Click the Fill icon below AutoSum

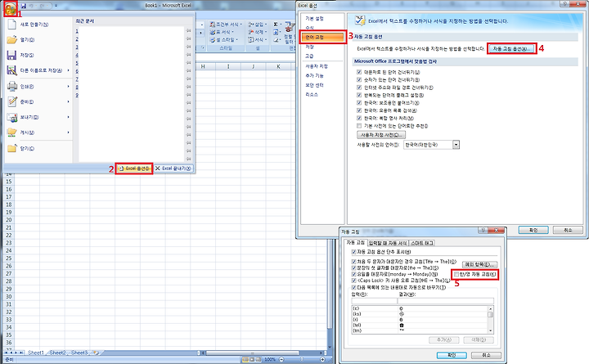pyautogui.click(x=276, y=32)
